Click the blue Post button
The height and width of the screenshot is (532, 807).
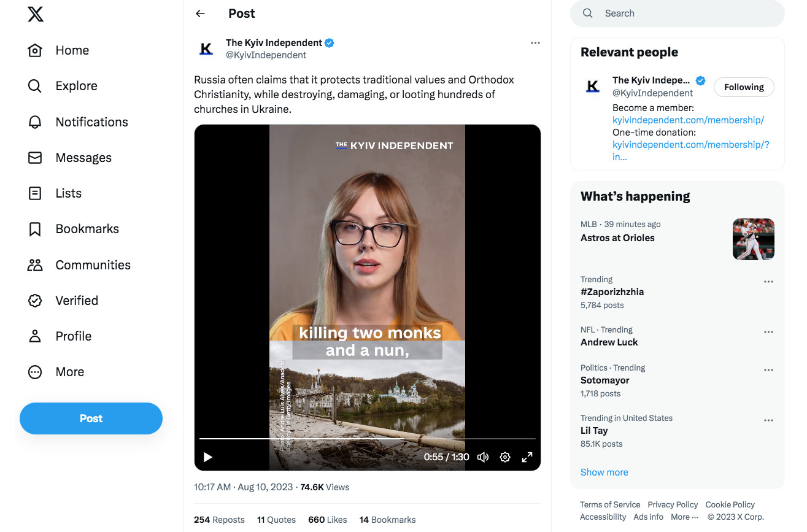91,418
